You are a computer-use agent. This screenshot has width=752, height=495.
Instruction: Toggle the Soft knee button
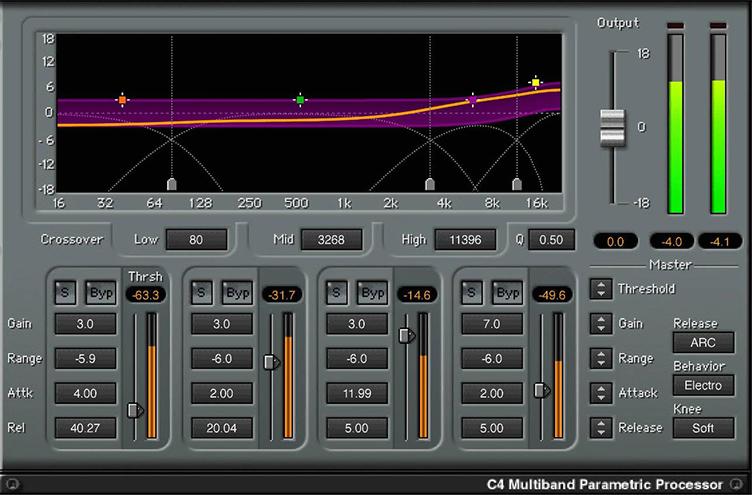(x=703, y=428)
